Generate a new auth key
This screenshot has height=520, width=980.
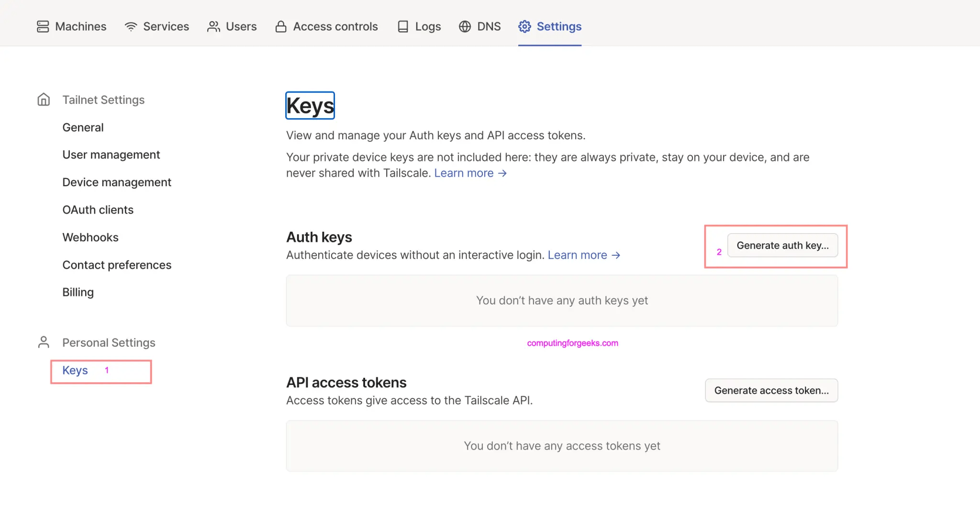click(782, 245)
